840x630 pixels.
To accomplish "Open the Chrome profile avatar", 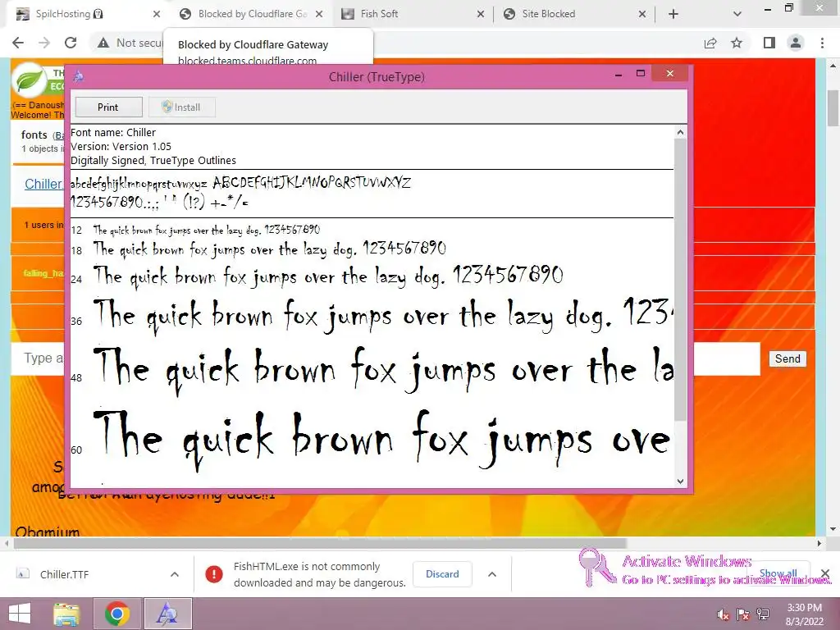I will coord(796,43).
